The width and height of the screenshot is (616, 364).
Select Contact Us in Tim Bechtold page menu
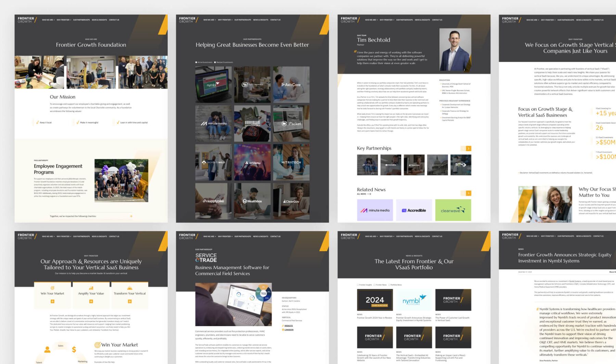[x=437, y=20]
